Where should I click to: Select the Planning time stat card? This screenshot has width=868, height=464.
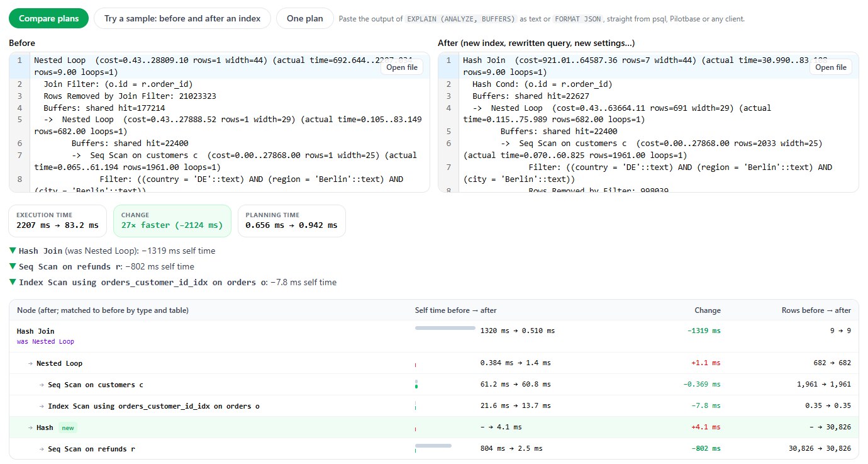tap(291, 221)
